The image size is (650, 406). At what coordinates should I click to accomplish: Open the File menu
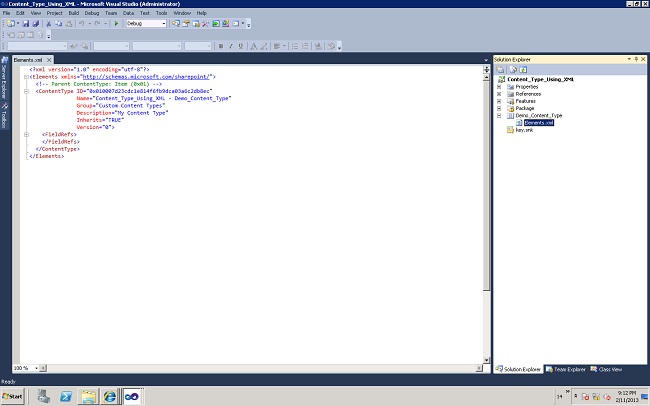pyautogui.click(x=7, y=13)
